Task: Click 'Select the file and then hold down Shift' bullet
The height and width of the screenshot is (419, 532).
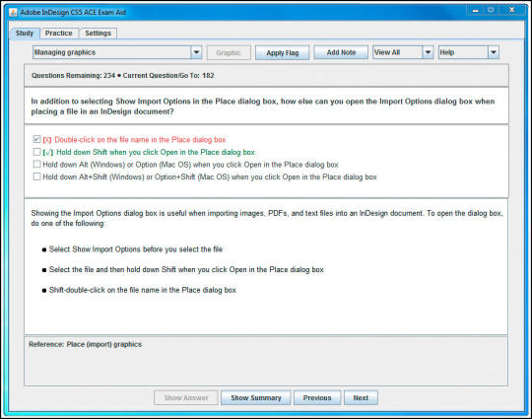Action: [186, 269]
